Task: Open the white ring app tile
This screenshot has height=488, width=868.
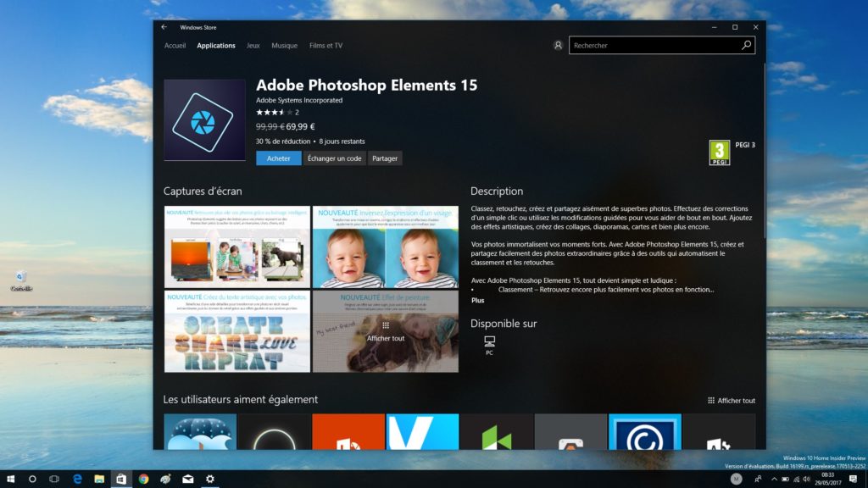Action: pyautogui.click(x=274, y=431)
